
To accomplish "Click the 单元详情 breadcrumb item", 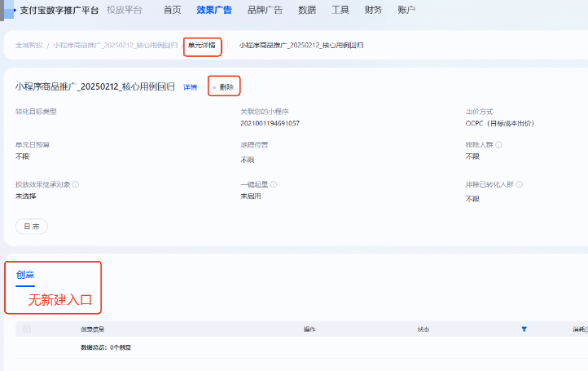I will [202, 46].
